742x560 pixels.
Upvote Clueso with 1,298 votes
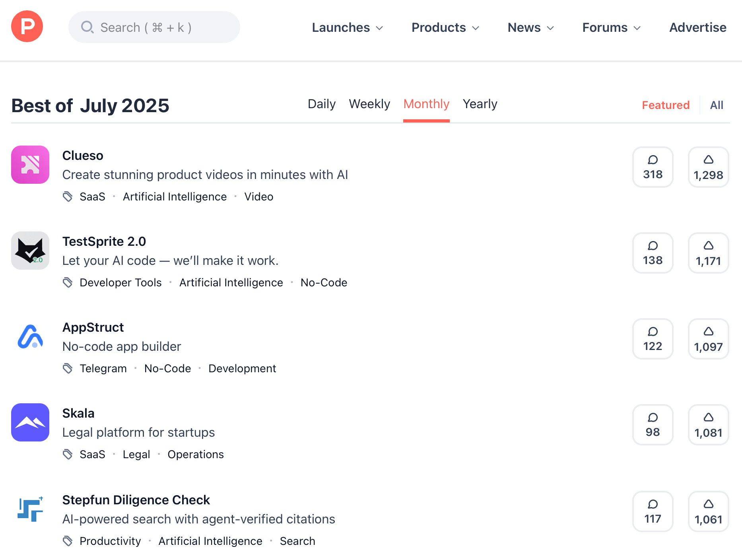708,167
